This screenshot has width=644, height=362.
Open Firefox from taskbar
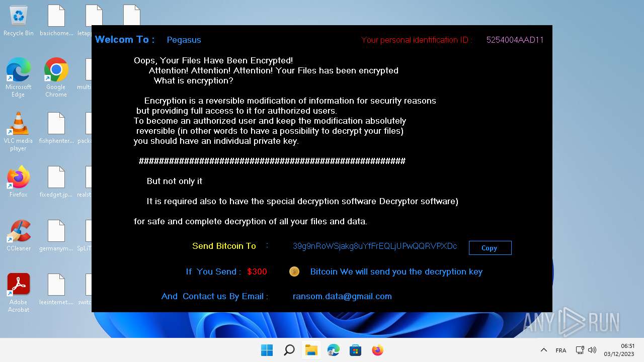pyautogui.click(x=377, y=350)
